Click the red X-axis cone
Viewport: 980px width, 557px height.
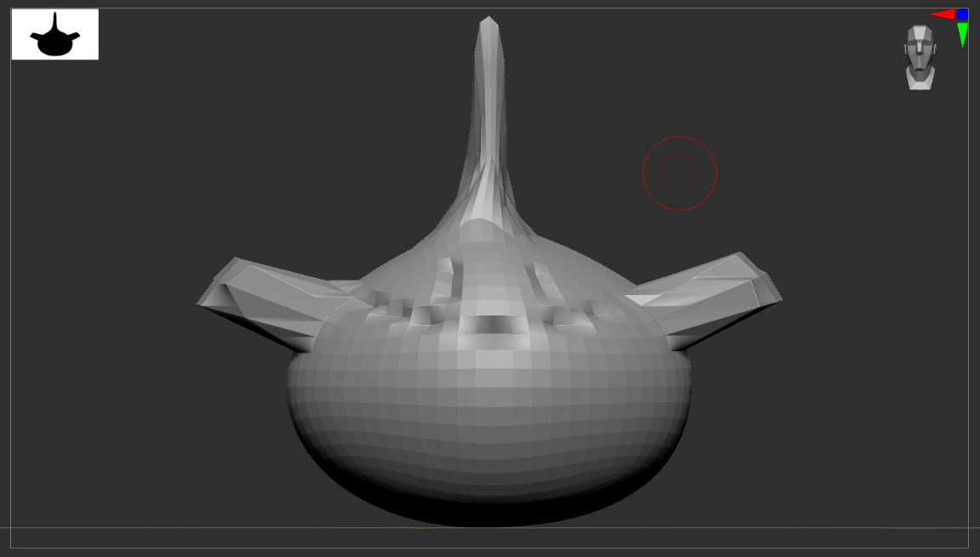coord(943,14)
